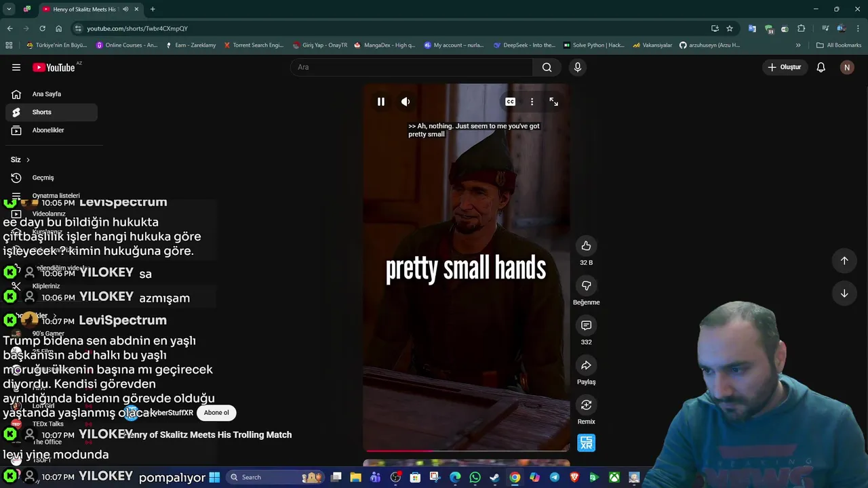The image size is (868, 488).
Task: Toggle closed captions CC on video
Action: pyautogui.click(x=510, y=102)
